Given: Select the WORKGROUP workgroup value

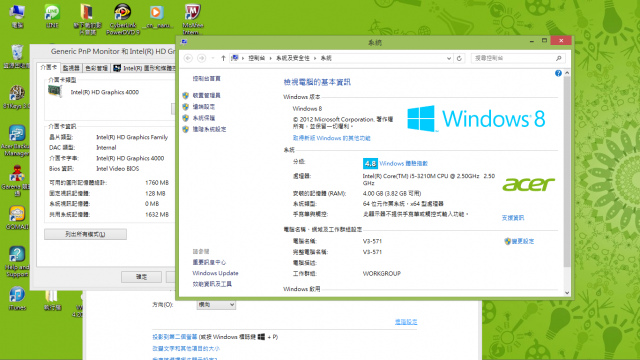Looking at the screenshot, I should (x=382, y=273).
